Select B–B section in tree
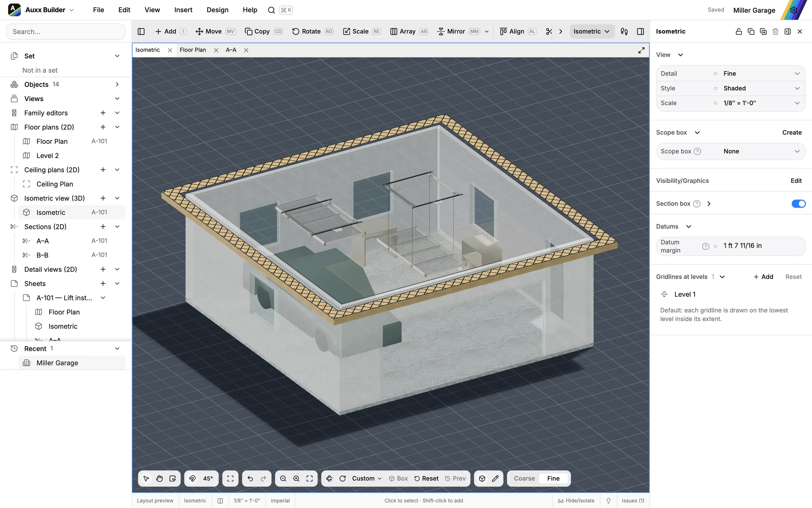 [x=71, y=255]
